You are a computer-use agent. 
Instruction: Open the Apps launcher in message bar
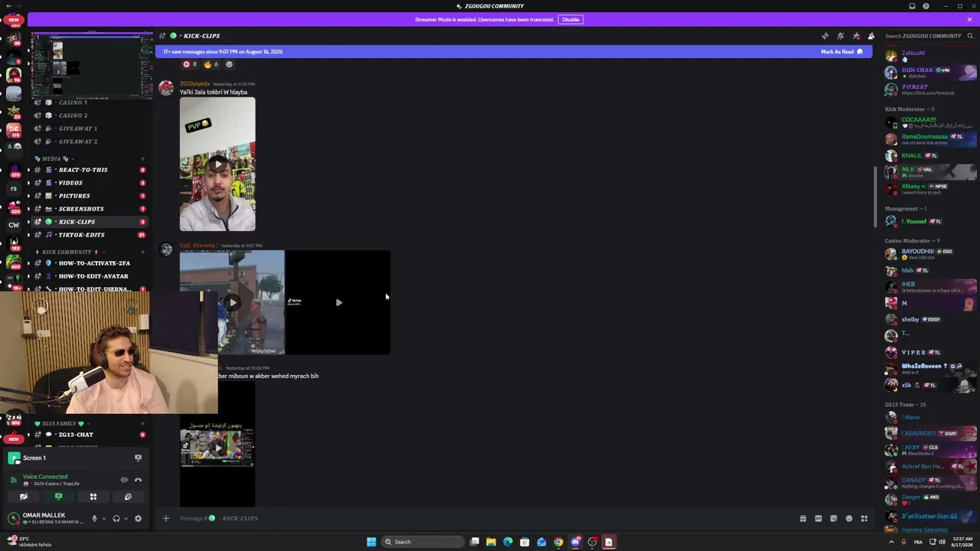864,519
